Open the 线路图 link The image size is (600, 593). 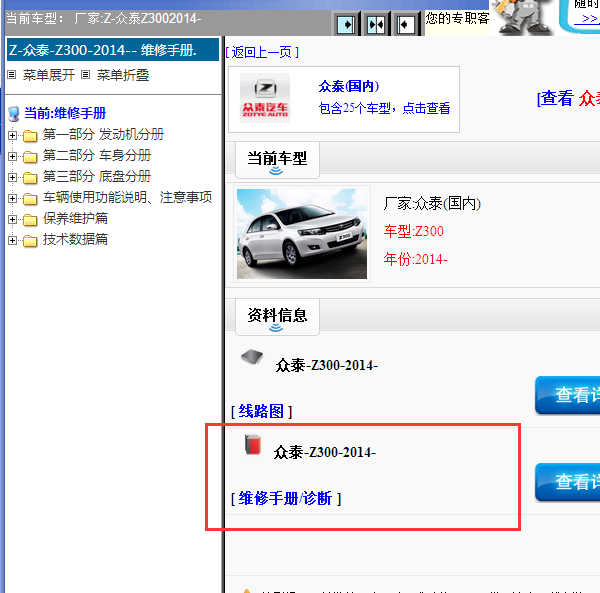coord(261,412)
